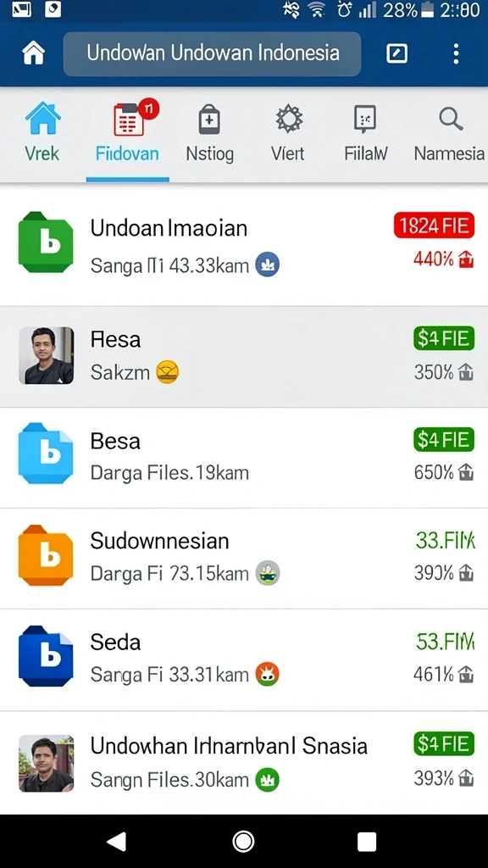The image size is (488, 868).
Task: Tap the edit square icon in the top bar
Action: coord(396,53)
